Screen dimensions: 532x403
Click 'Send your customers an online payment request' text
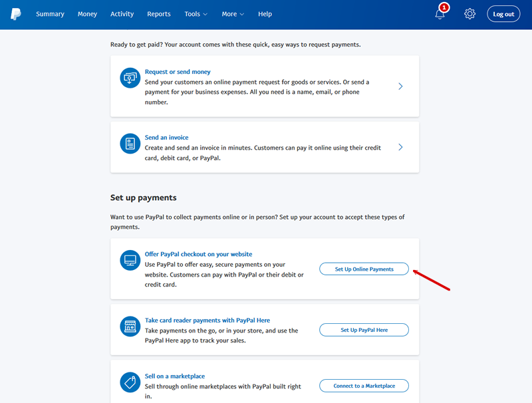(257, 92)
